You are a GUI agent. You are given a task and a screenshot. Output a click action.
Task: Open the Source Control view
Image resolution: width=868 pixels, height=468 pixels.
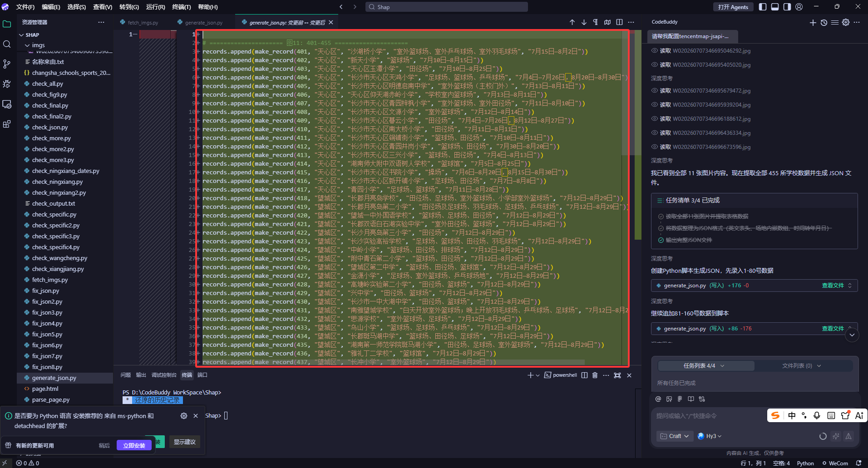point(7,64)
